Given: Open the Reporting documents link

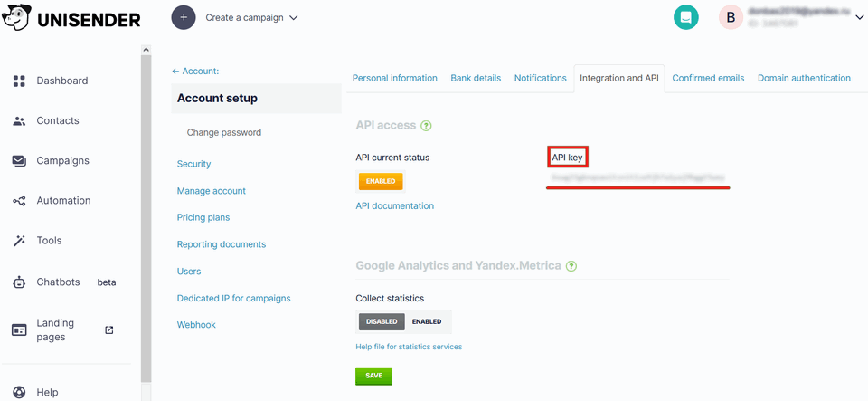Looking at the screenshot, I should pos(222,244).
